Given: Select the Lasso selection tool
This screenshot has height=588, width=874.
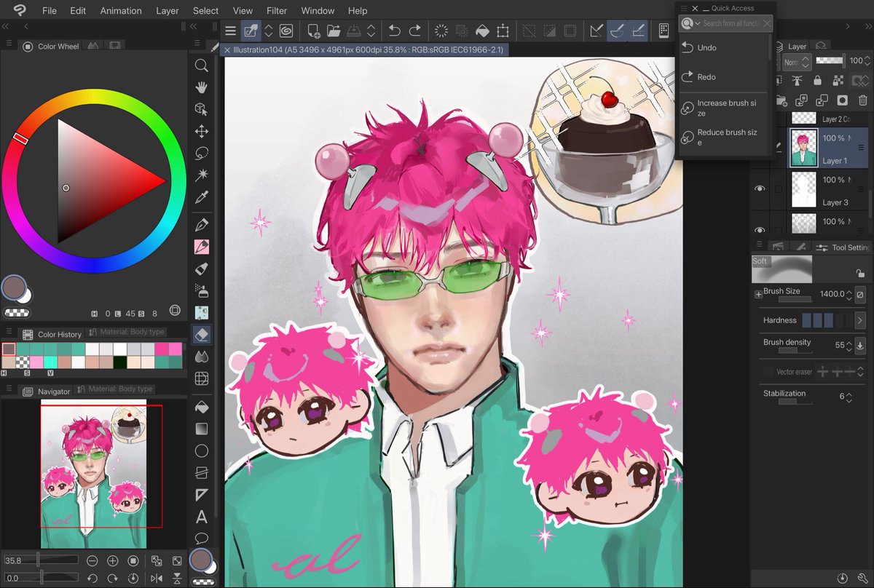Looking at the screenshot, I should (x=202, y=154).
